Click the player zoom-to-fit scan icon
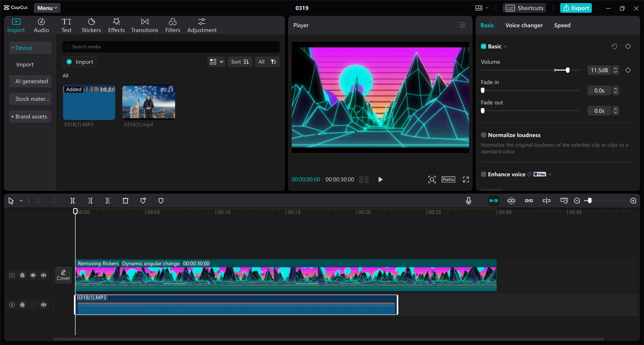This screenshot has width=644, height=345. (432, 179)
